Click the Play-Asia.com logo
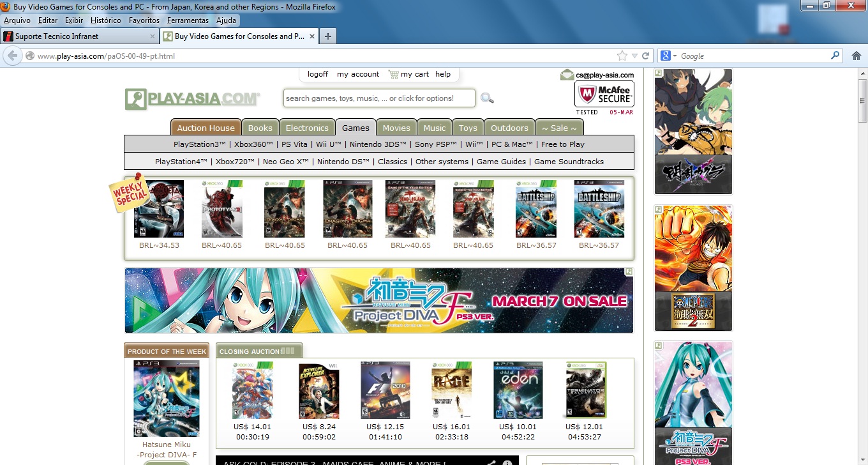The image size is (868, 465). pyautogui.click(x=192, y=99)
